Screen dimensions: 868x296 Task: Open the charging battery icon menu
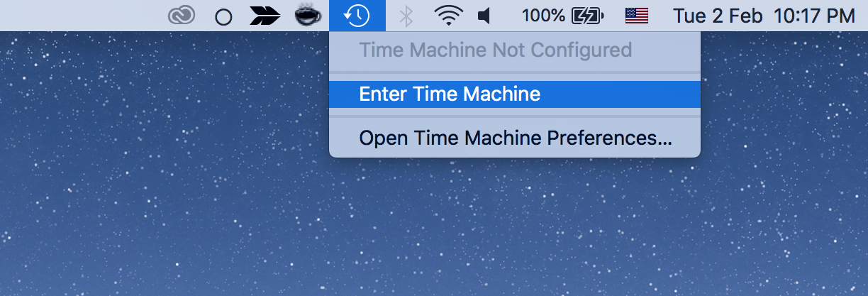click(x=587, y=16)
